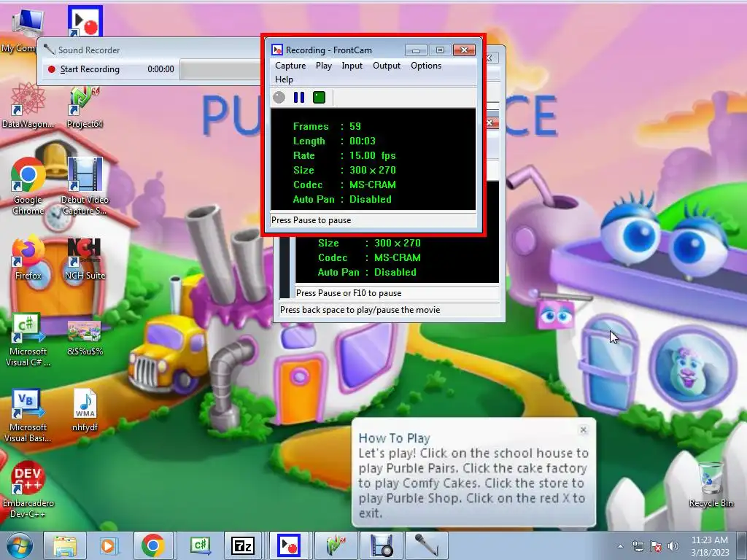Click the Codec MS-CRAM readout in front window
The width and height of the screenshot is (747, 560).
[x=372, y=184]
